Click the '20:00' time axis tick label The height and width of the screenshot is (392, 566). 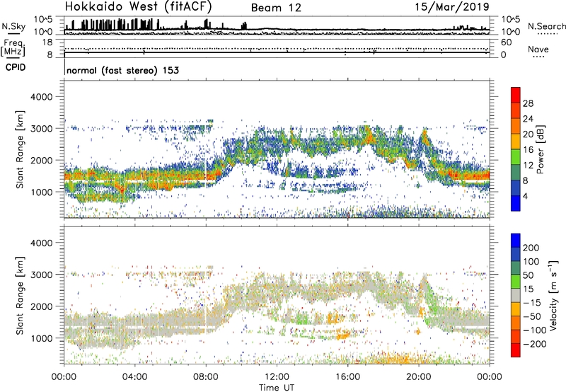tap(418, 377)
